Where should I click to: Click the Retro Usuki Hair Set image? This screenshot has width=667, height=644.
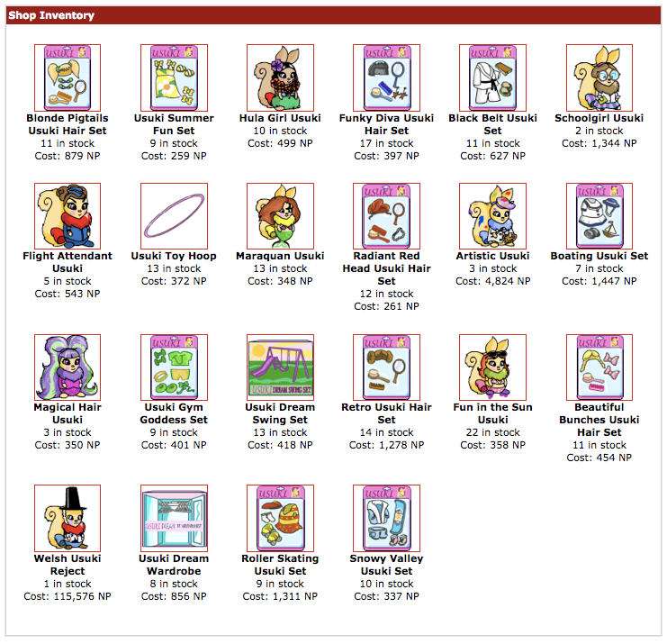point(386,367)
